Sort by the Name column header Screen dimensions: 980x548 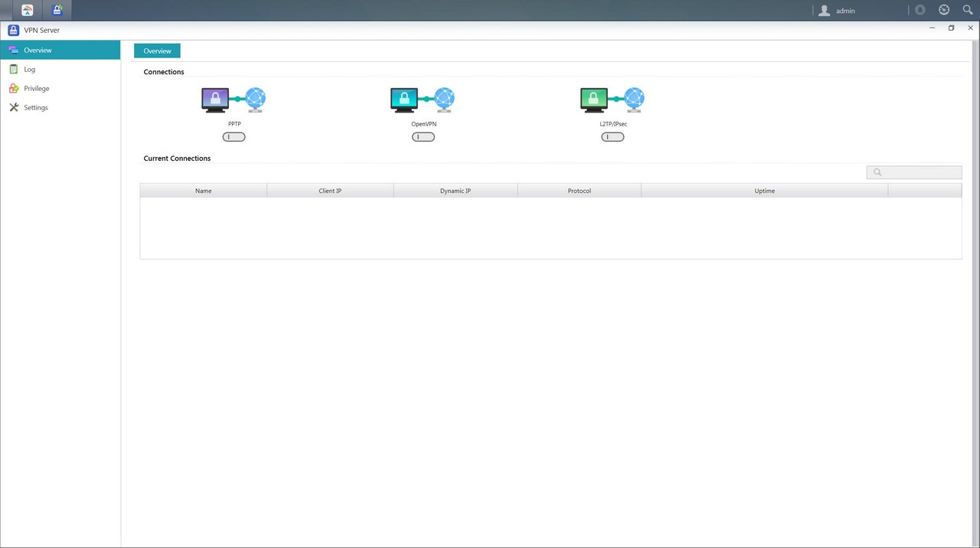[x=204, y=191]
